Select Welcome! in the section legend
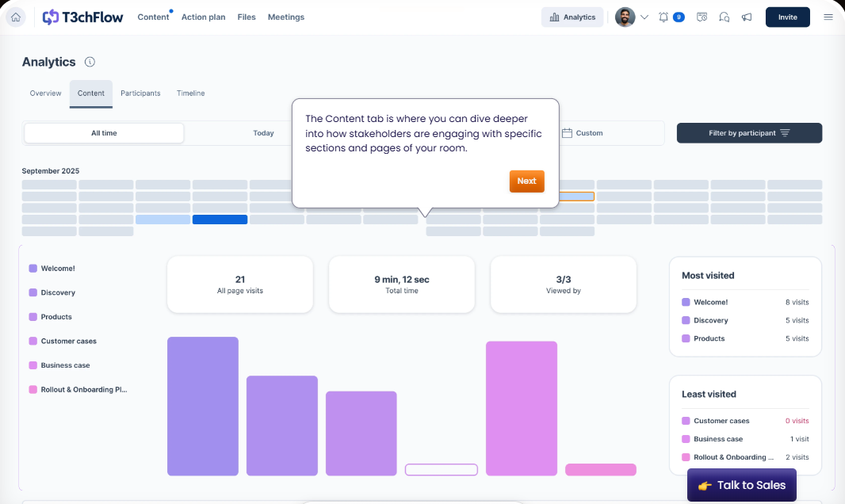This screenshot has width=845, height=504. 52,268
